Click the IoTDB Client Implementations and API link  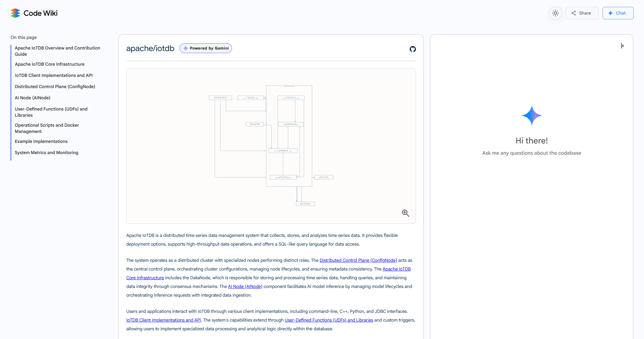pos(163,320)
